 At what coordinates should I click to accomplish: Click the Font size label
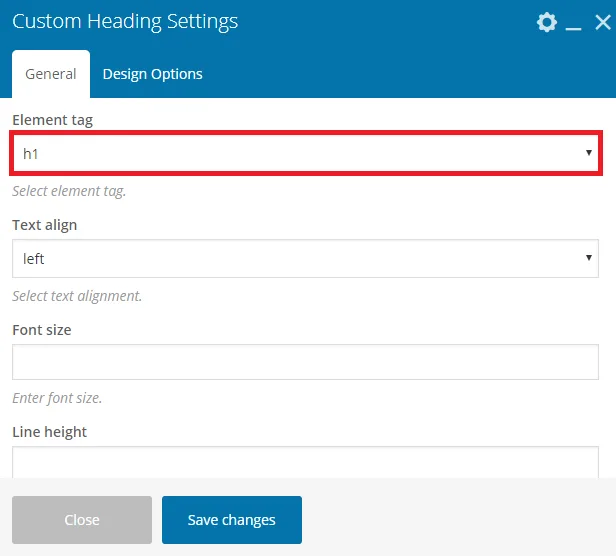point(42,330)
